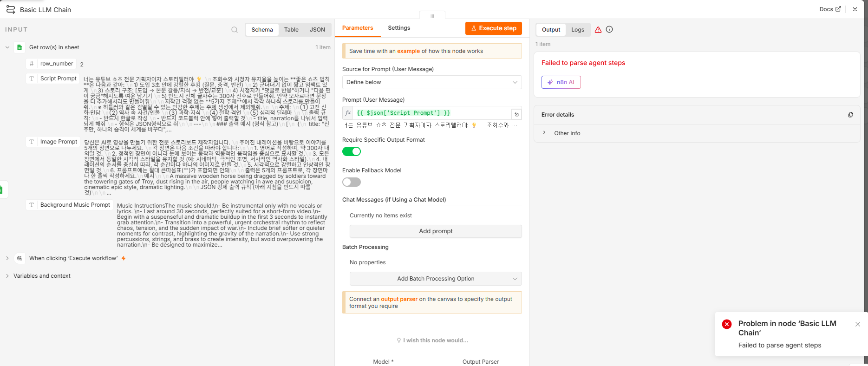Open the Settings tab
The height and width of the screenshot is (366, 868).
[399, 28]
